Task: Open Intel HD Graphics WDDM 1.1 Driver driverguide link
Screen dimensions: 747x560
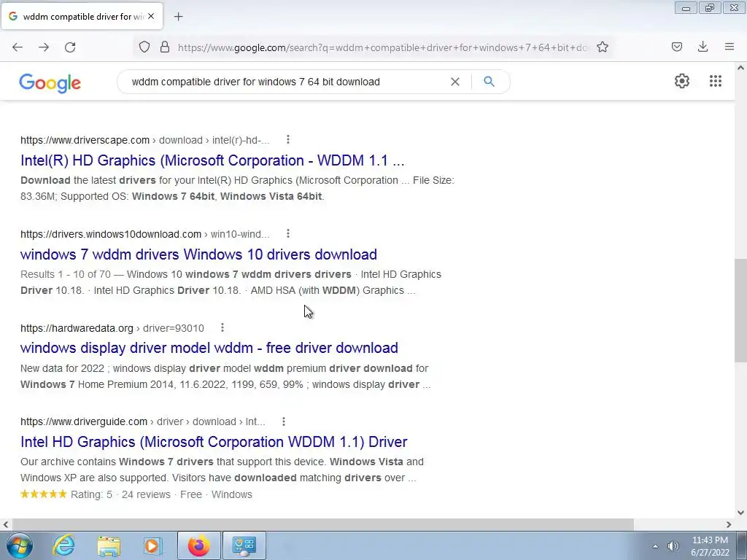Action: click(214, 442)
